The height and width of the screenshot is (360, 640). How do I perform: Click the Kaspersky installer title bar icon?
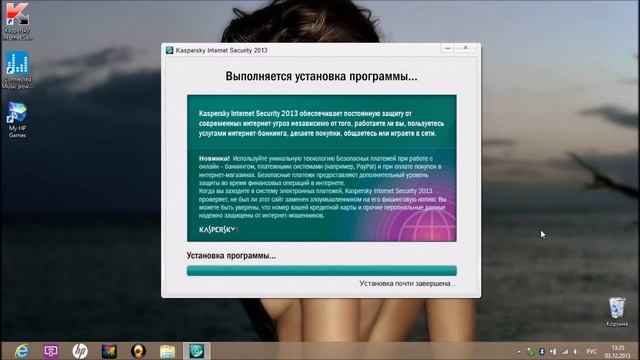[169, 50]
